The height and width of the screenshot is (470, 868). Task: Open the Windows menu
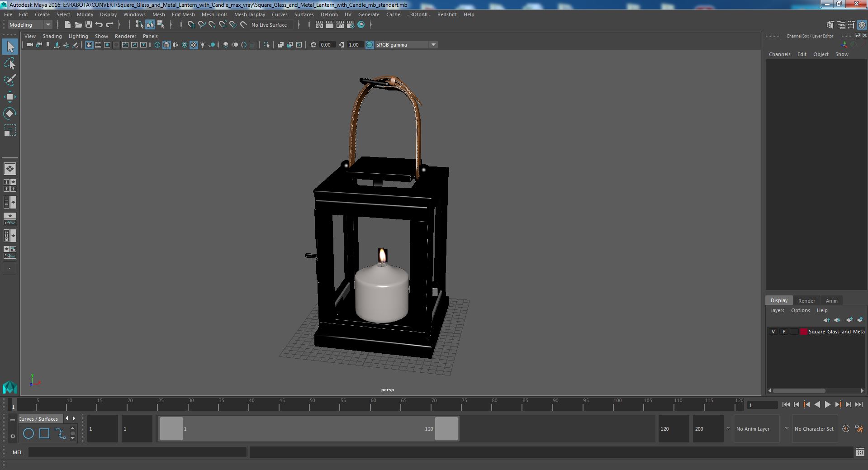click(x=134, y=14)
